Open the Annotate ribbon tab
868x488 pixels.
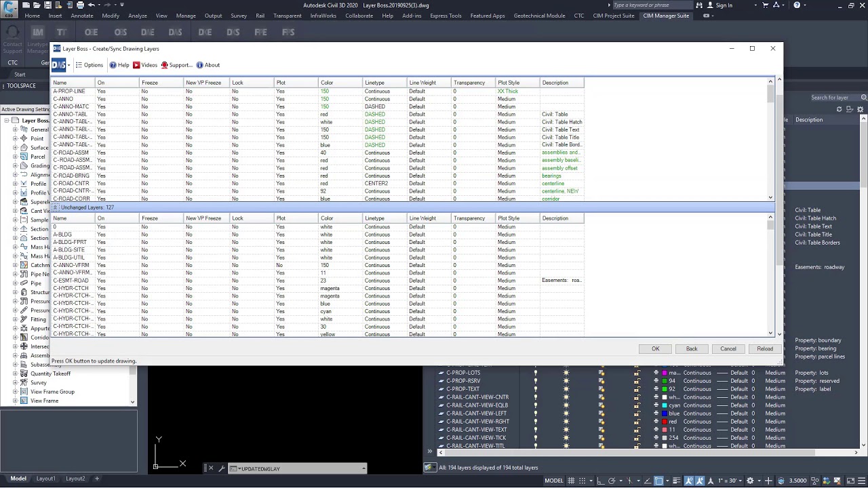[x=82, y=16]
